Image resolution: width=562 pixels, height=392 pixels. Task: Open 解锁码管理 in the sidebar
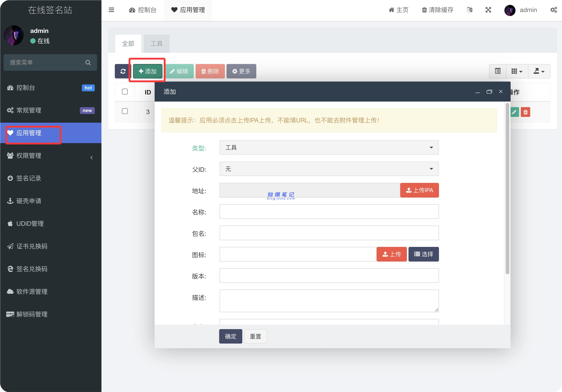(51, 314)
